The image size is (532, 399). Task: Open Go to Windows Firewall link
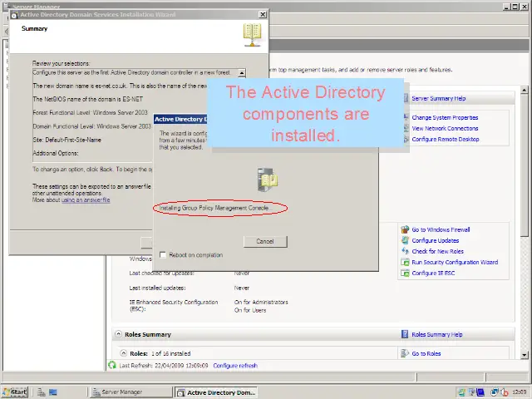tap(441, 229)
